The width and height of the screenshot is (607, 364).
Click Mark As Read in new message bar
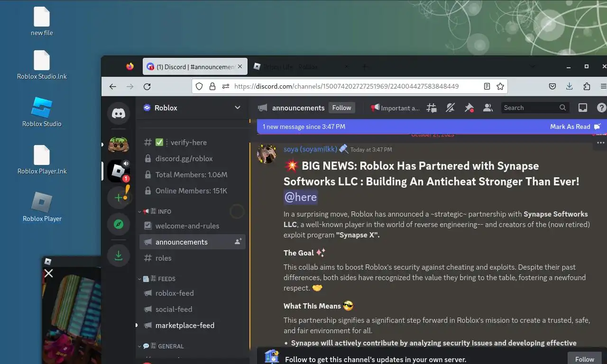point(575,127)
